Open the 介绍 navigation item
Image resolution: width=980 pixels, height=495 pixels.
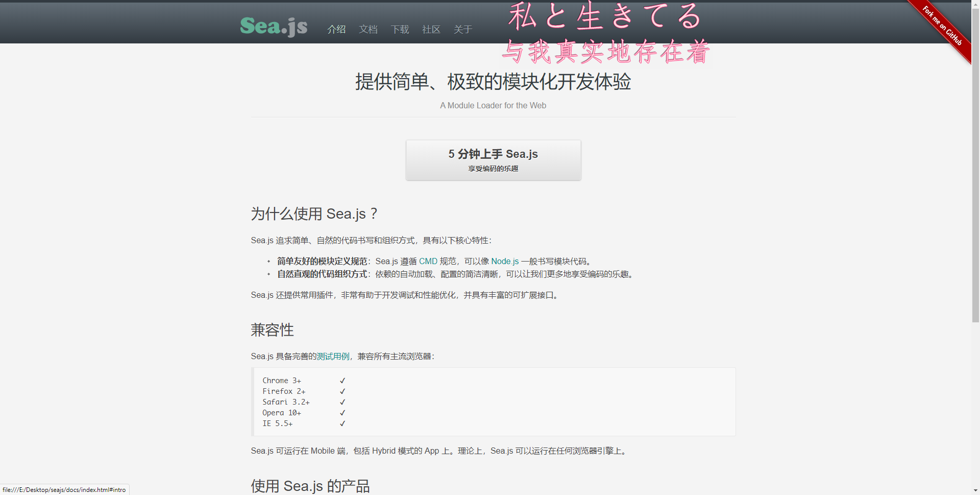click(x=336, y=30)
